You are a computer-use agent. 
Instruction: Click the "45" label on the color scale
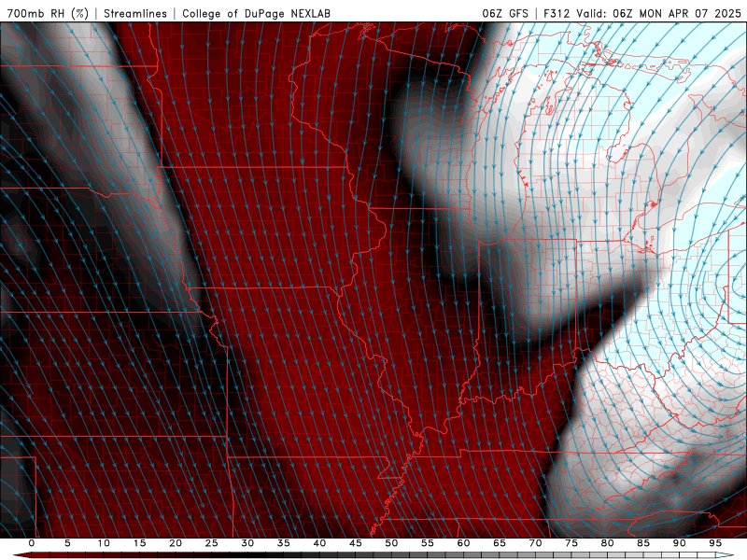click(355, 543)
